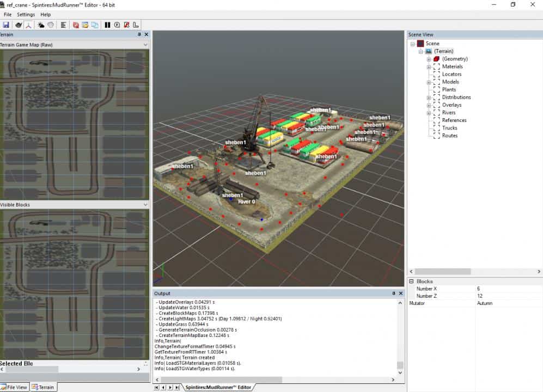Screen dimensions: 543x392
Task: Pin the Terrain panel with pushpin
Action: pos(139,34)
